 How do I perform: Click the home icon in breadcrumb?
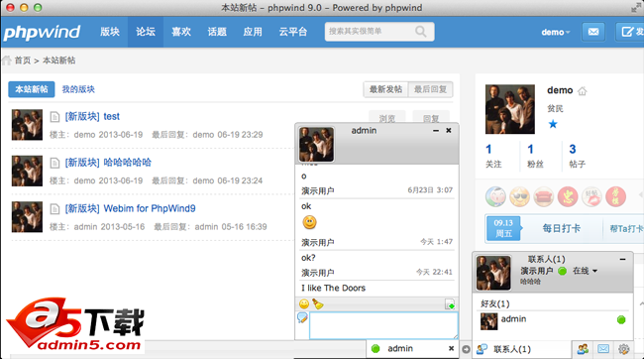(x=7, y=60)
